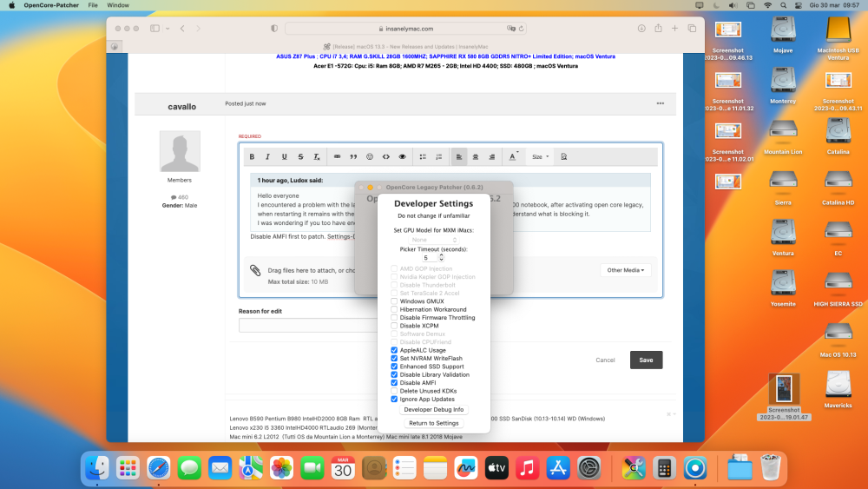868x489 pixels.
Task: Apply strikethrough formatting in editor
Action: click(x=300, y=156)
